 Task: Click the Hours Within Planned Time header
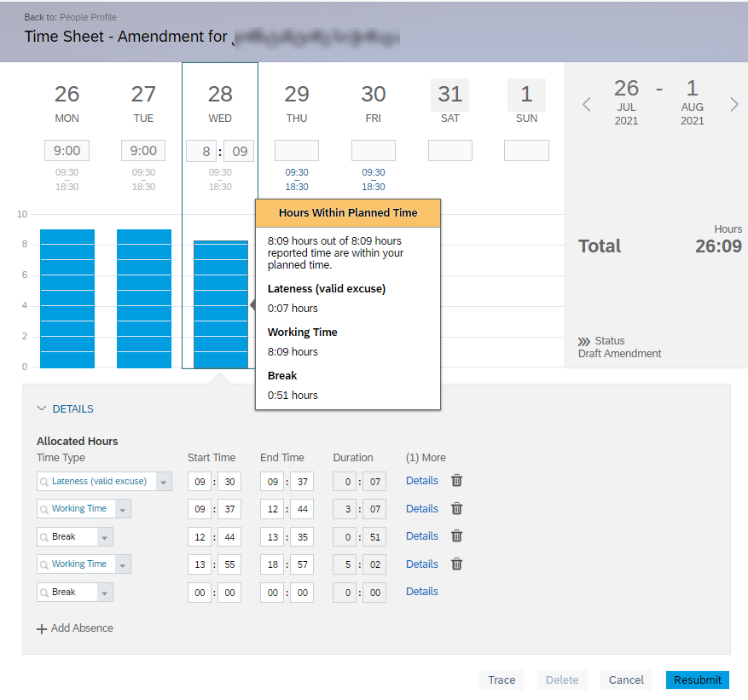coord(348,213)
